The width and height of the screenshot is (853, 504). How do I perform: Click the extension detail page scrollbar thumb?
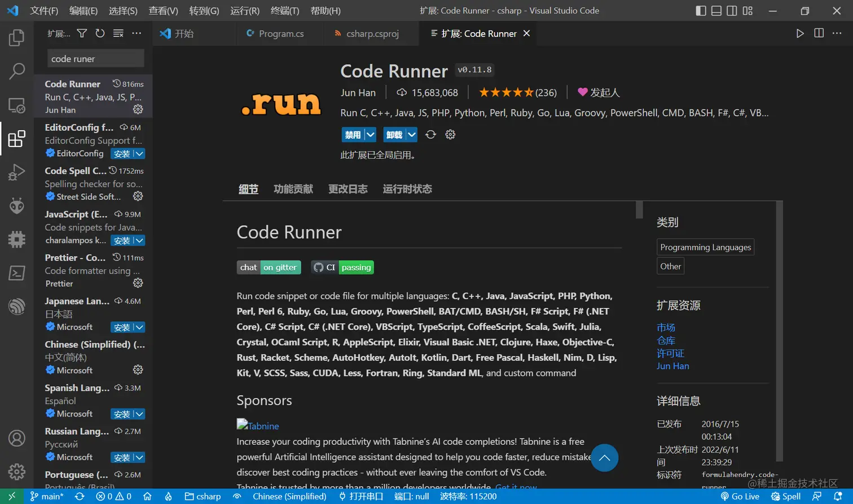pos(639,209)
